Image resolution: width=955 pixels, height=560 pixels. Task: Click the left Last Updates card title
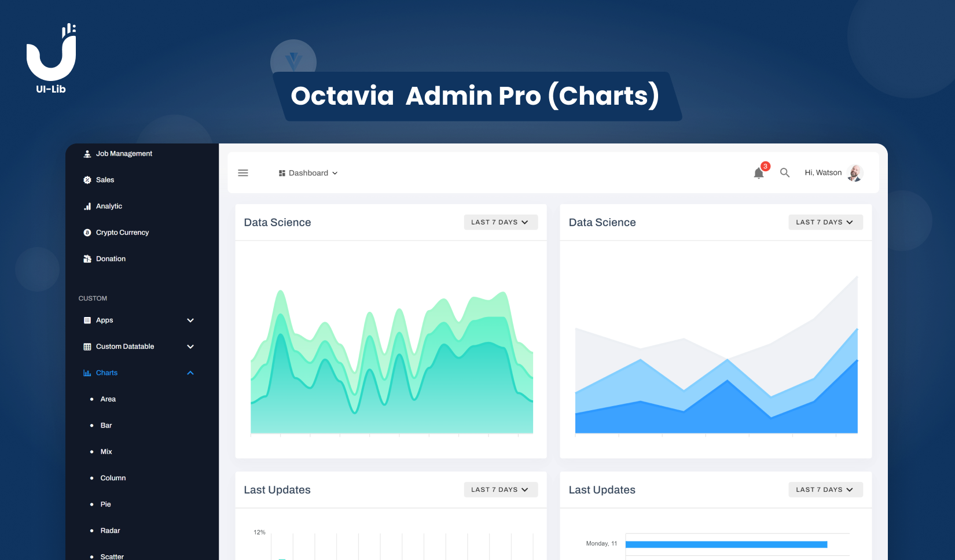coord(277,490)
